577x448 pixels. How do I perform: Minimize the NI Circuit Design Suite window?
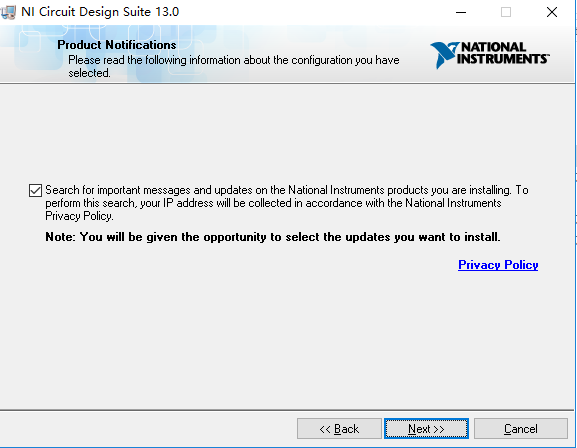pos(461,12)
